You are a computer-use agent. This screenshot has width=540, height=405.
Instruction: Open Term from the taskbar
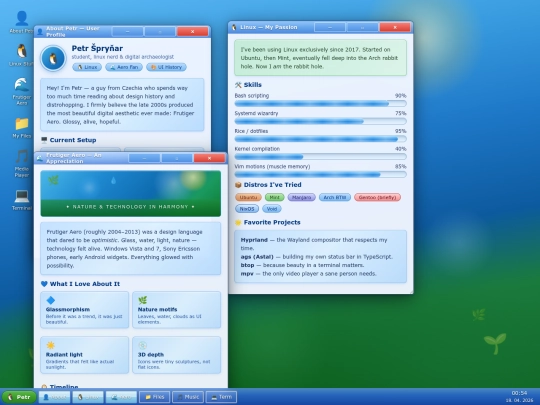click(221, 397)
